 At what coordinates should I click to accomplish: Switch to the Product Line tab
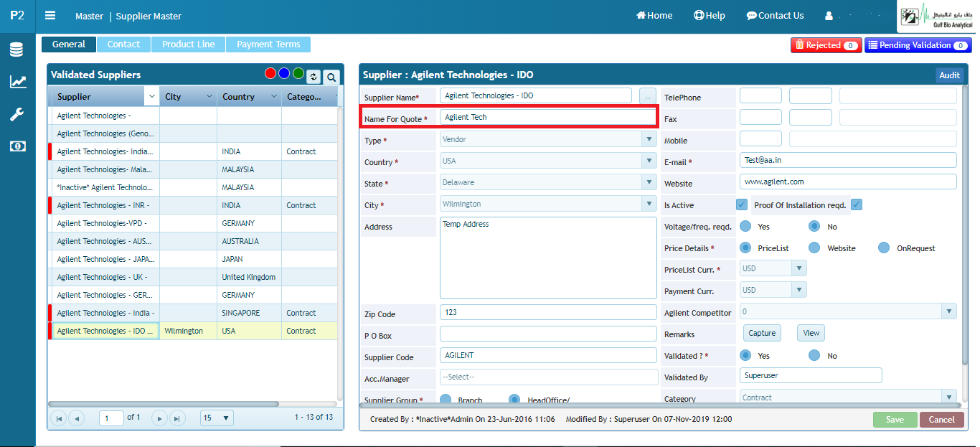click(x=188, y=44)
